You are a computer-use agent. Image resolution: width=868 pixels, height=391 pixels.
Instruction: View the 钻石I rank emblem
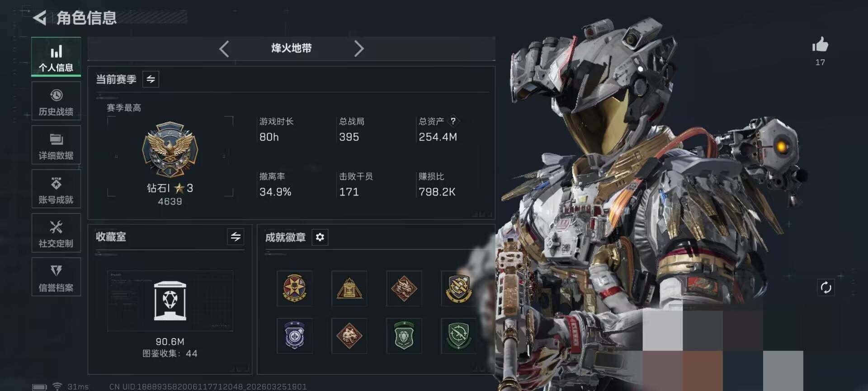tap(170, 149)
